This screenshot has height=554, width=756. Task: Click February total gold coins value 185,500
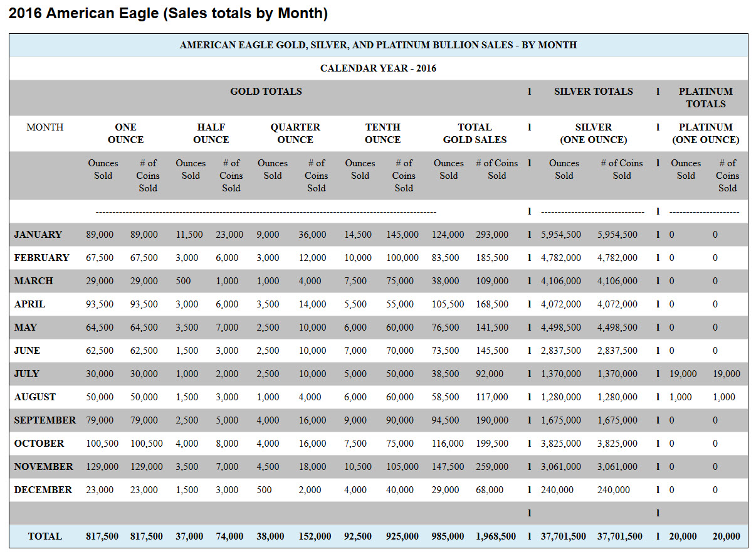tap(492, 258)
